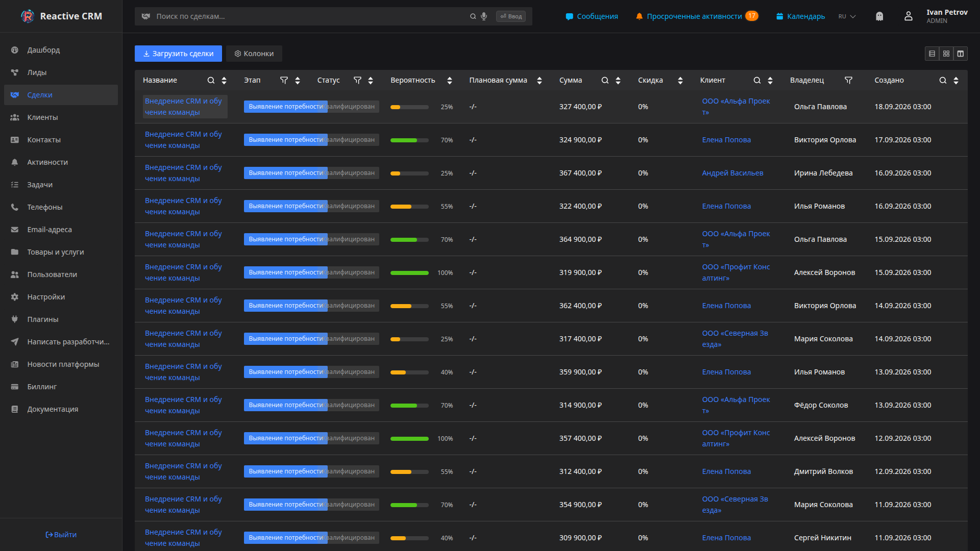980x551 pixels.
Task: Open the Сообщения link
Action: click(592, 16)
